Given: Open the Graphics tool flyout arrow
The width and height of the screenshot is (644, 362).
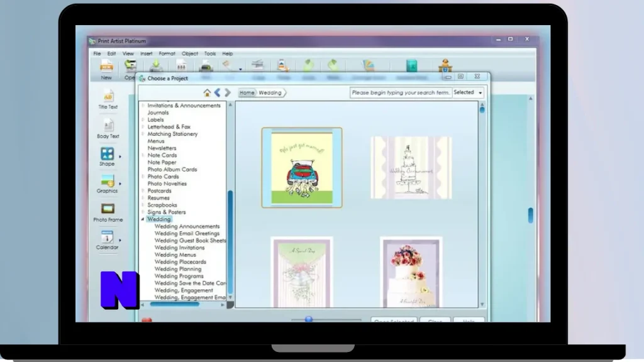Looking at the screenshot, I should (x=120, y=184).
